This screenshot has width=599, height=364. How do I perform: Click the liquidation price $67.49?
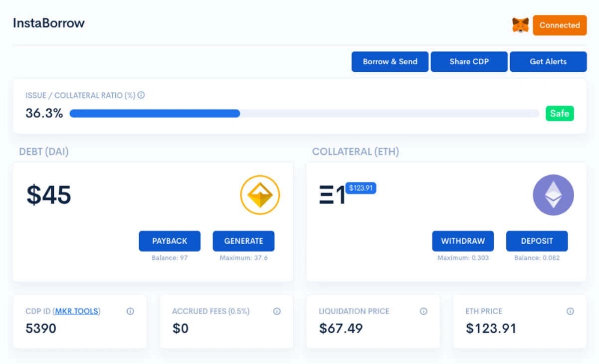(341, 328)
